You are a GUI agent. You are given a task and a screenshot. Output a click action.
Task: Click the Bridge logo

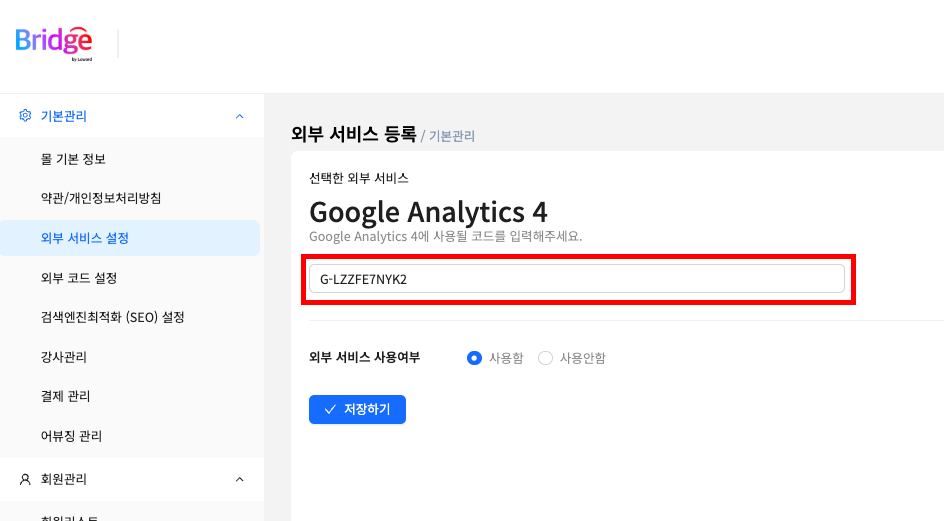click(x=54, y=42)
